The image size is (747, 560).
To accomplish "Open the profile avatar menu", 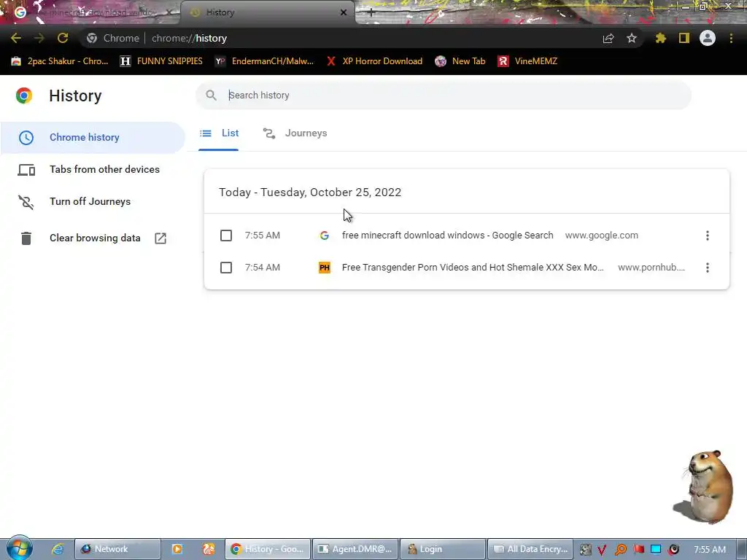I will pyautogui.click(x=707, y=38).
